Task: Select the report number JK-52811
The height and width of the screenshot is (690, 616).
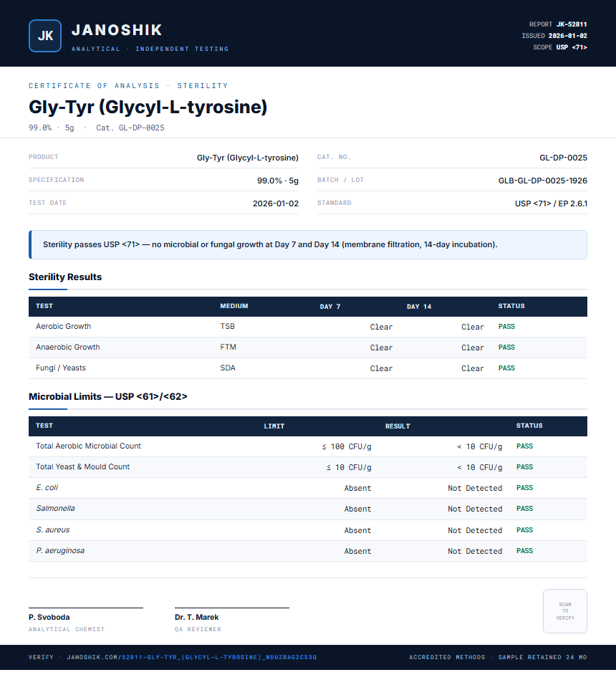Action: (x=572, y=24)
